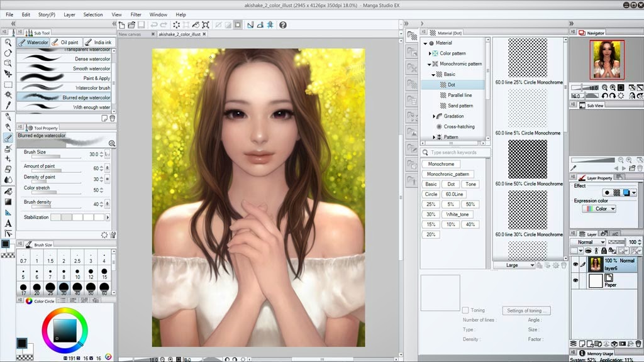
Task: Enable the Toning checkbox
Action: 465,310
